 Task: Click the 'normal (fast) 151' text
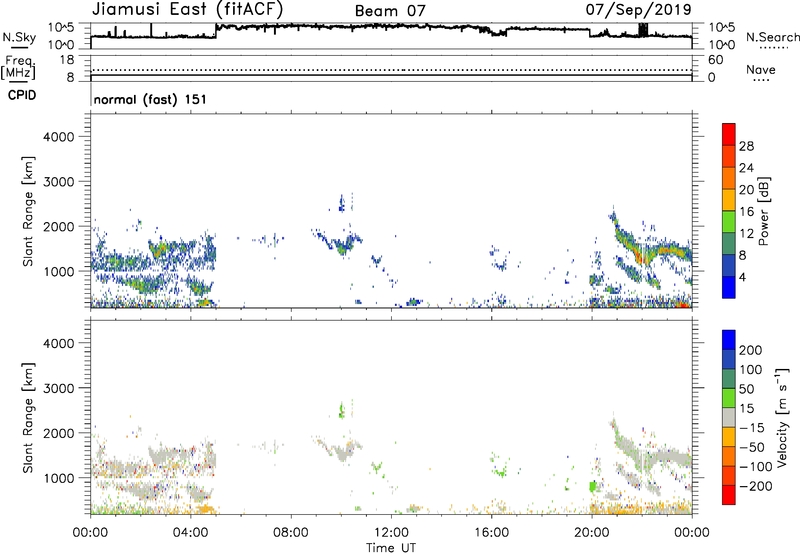[x=150, y=99]
